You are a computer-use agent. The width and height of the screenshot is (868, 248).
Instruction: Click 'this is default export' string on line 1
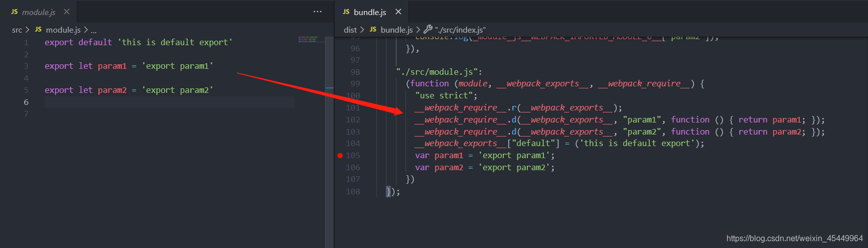pyautogui.click(x=175, y=43)
